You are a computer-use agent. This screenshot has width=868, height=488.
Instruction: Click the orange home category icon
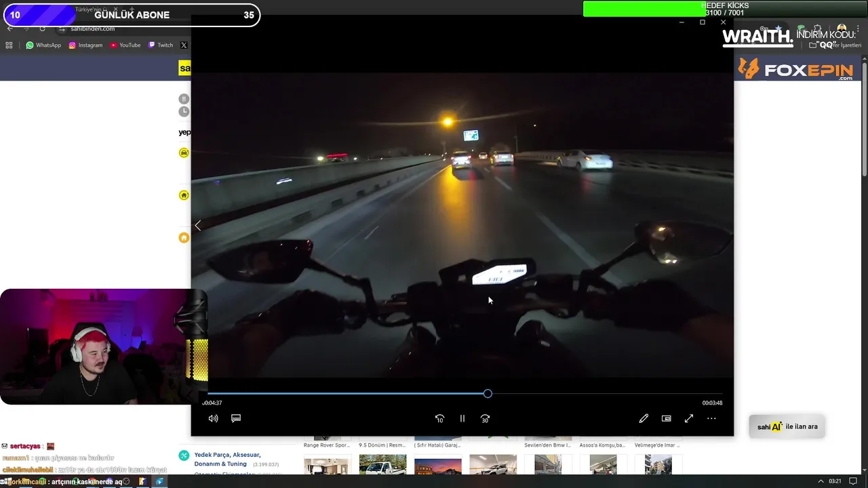tap(184, 237)
